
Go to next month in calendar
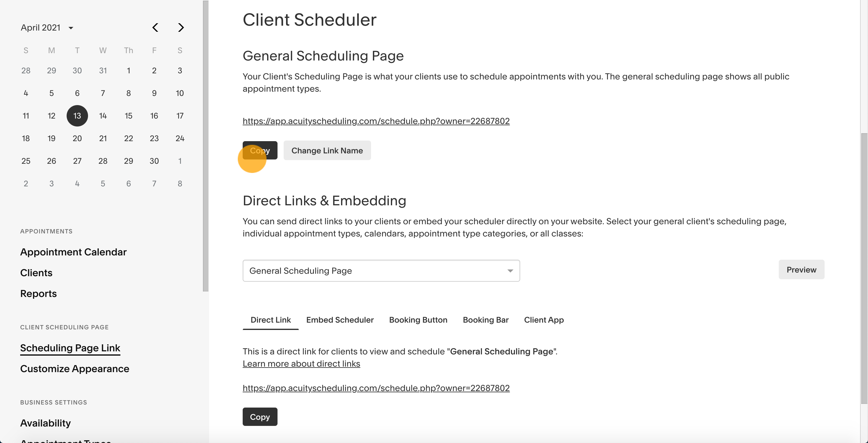pyautogui.click(x=181, y=27)
